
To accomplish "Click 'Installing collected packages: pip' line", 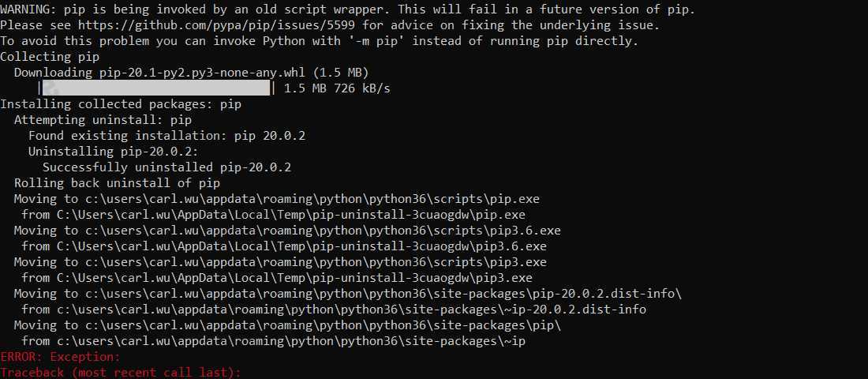I will pos(121,104).
